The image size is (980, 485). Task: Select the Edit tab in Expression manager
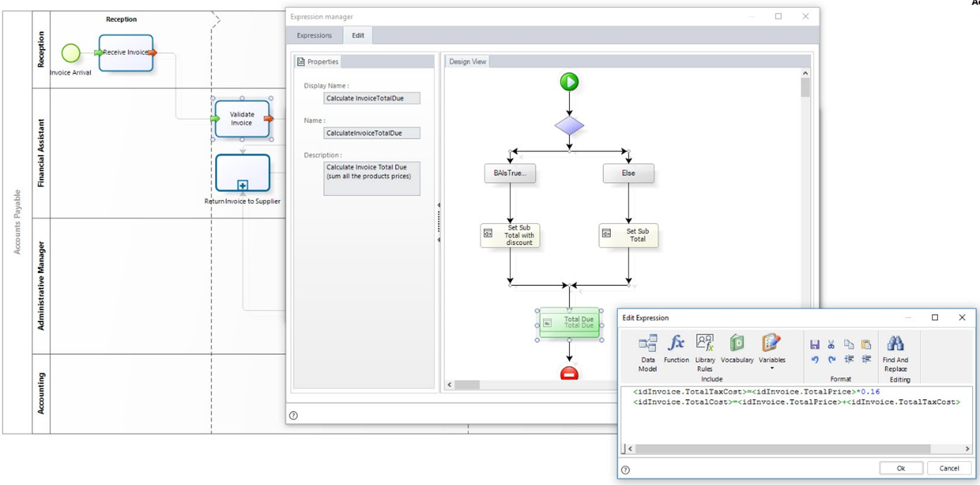tap(358, 35)
